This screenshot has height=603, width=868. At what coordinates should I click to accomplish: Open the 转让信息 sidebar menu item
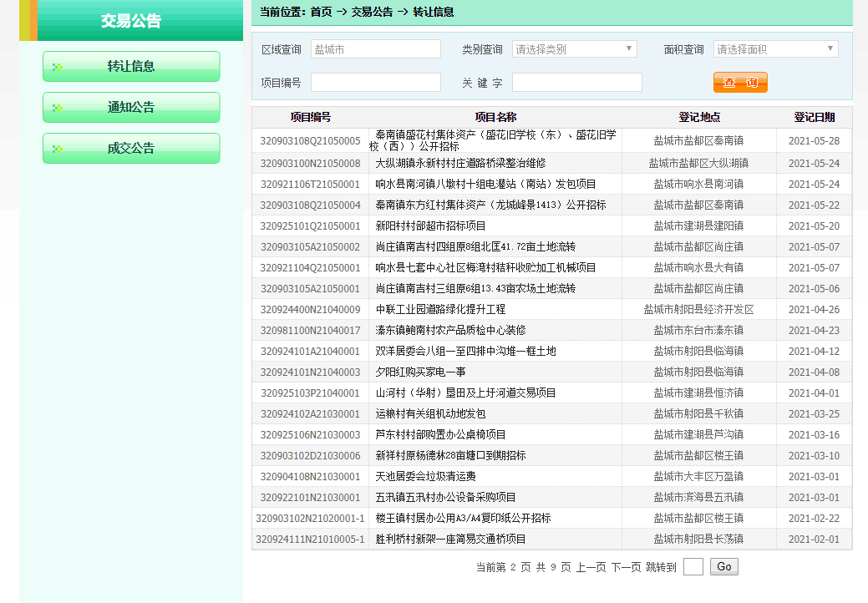pyautogui.click(x=131, y=67)
